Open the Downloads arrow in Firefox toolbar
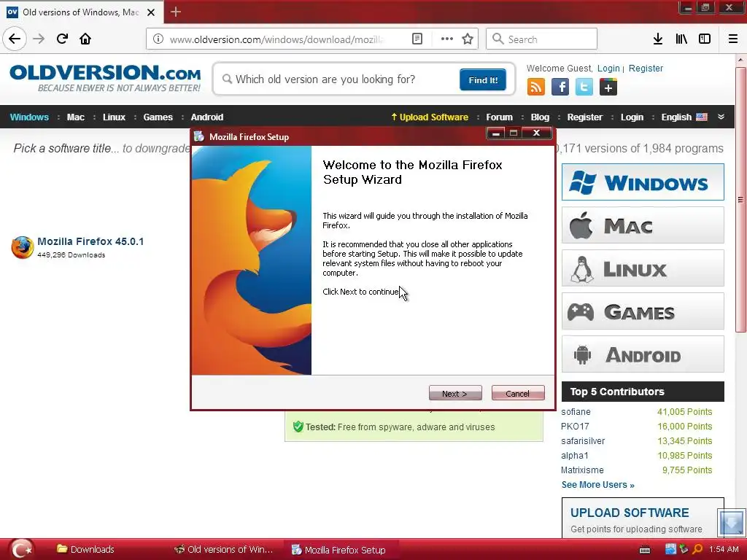 point(658,39)
